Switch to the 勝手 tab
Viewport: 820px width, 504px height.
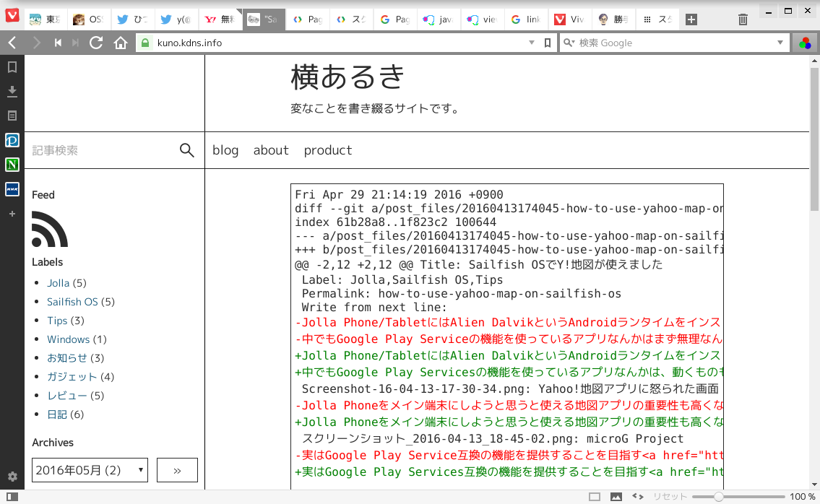click(613, 19)
